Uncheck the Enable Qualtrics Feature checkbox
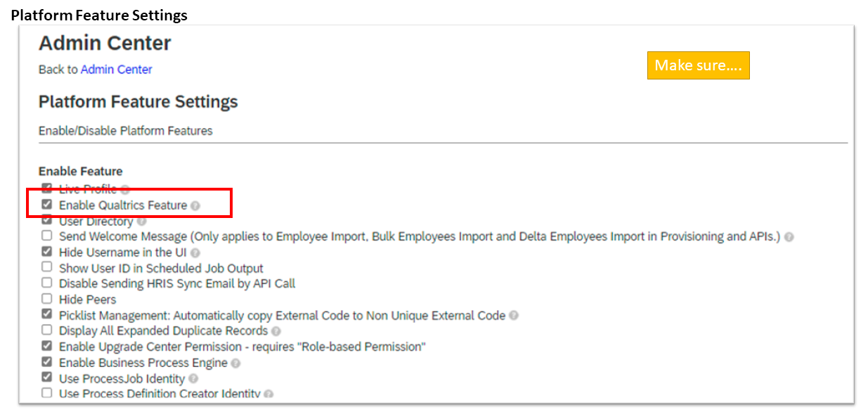 pyautogui.click(x=46, y=205)
